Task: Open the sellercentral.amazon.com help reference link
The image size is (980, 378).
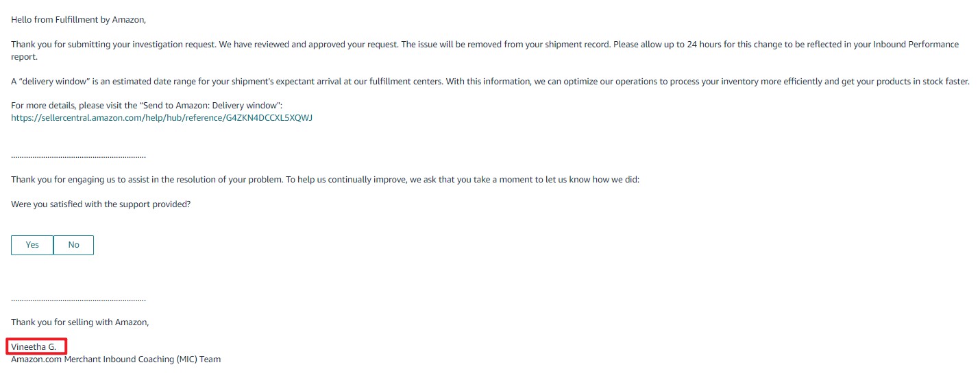Action: pos(162,118)
